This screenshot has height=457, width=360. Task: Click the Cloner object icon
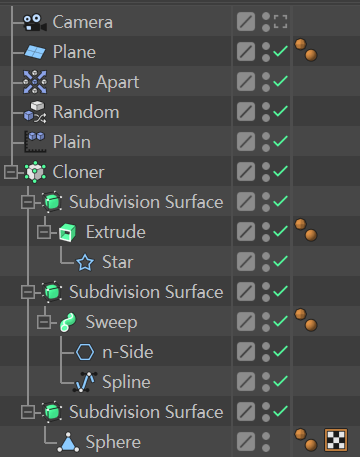[x=35, y=172]
